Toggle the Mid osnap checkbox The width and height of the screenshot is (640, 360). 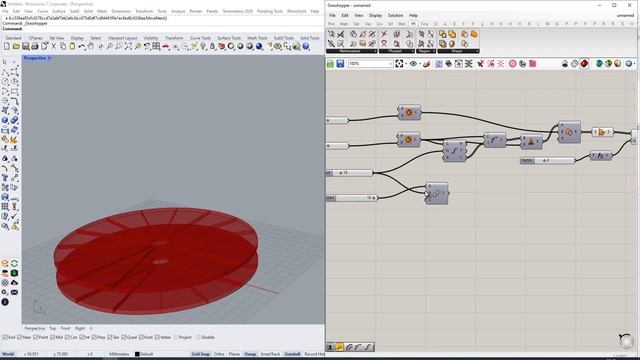tap(52, 337)
